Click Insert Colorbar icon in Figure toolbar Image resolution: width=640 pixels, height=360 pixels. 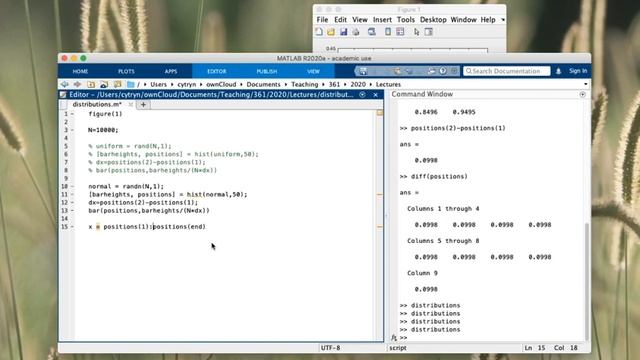point(388,32)
